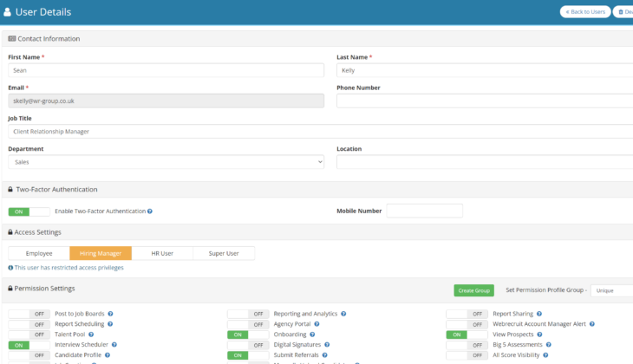Choose the Employee access level
633x364 pixels.
click(39, 253)
